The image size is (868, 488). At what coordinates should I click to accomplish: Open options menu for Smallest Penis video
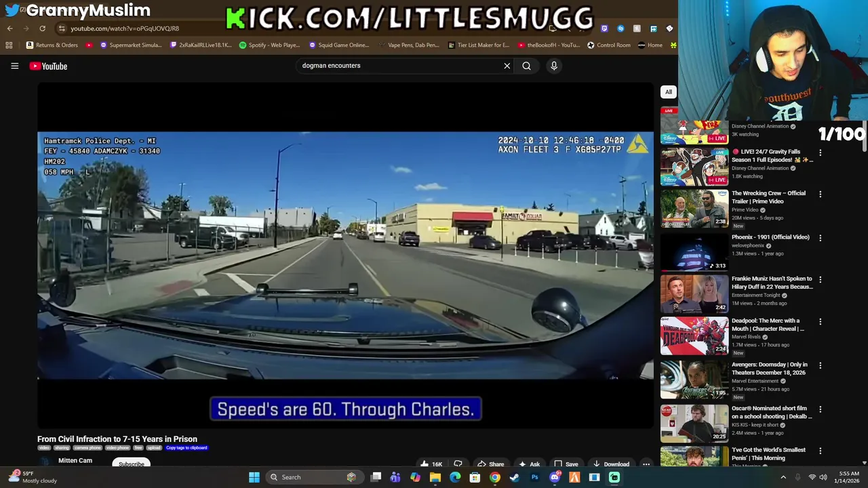click(x=820, y=451)
